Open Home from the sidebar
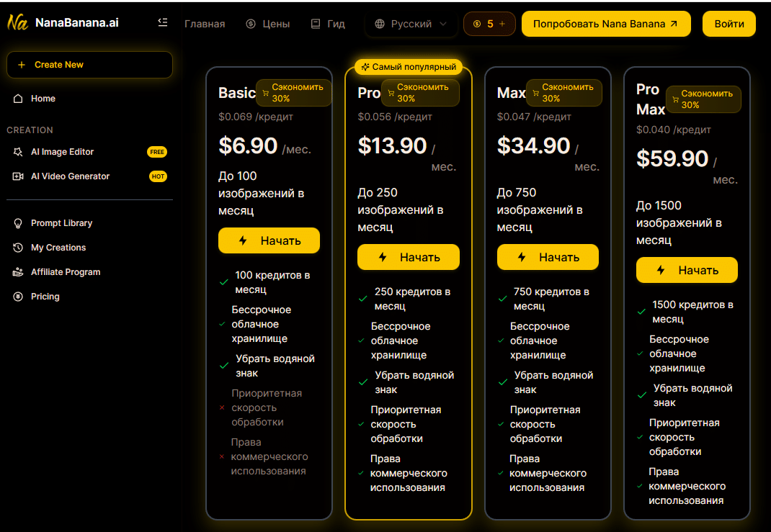 [x=43, y=99]
